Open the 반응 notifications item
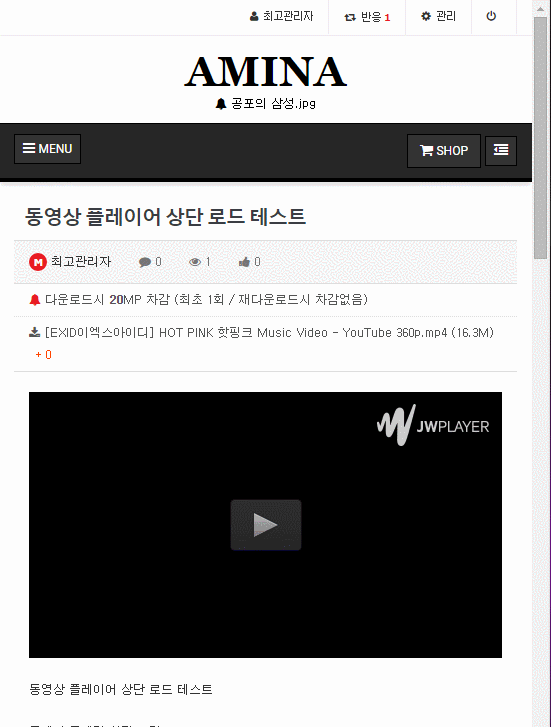 [367, 17]
